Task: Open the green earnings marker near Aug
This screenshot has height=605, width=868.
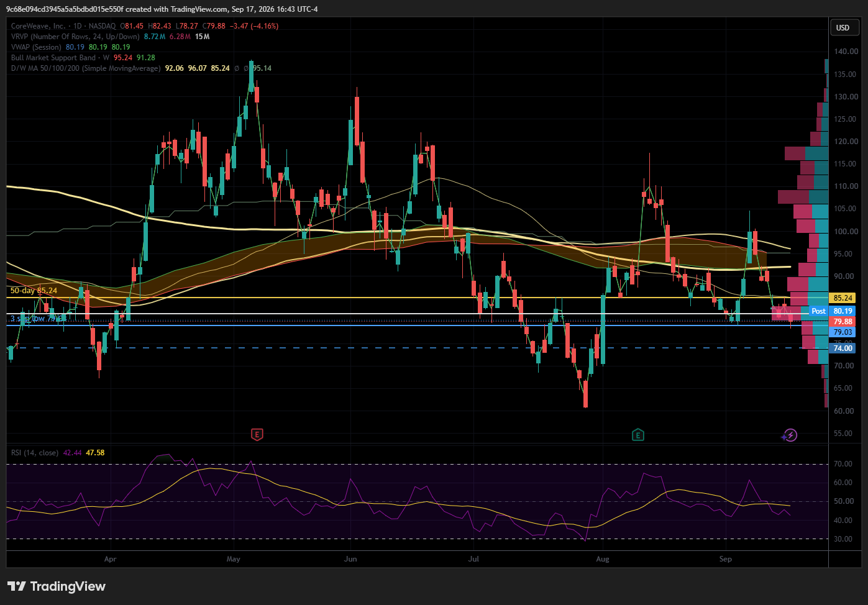Action: (x=637, y=435)
